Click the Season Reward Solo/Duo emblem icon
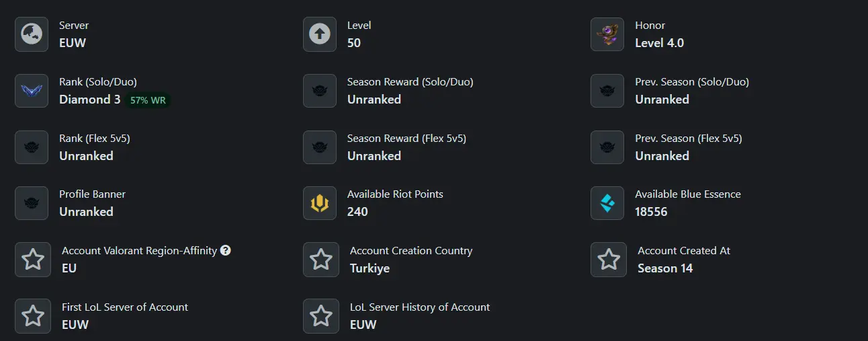868x341 pixels. [x=320, y=91]
